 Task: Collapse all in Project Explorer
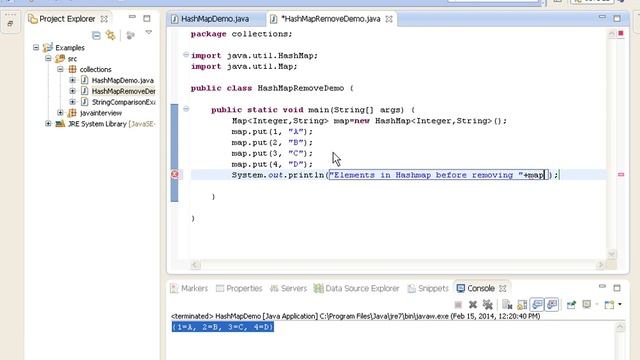pyautogui.click(x=96, y=36)
